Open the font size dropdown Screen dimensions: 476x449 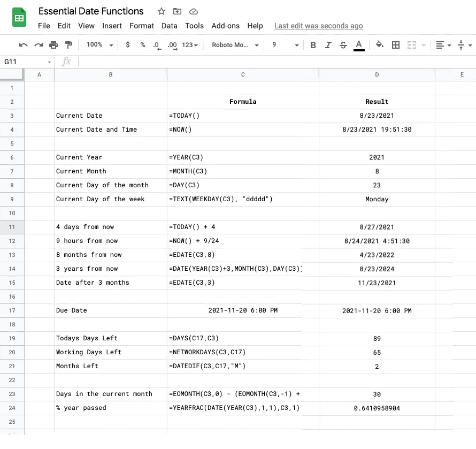[x=284, y=45]
